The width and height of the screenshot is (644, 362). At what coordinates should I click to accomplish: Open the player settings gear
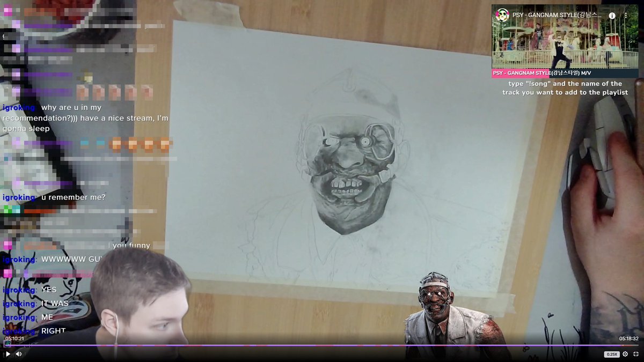[625, 354]
